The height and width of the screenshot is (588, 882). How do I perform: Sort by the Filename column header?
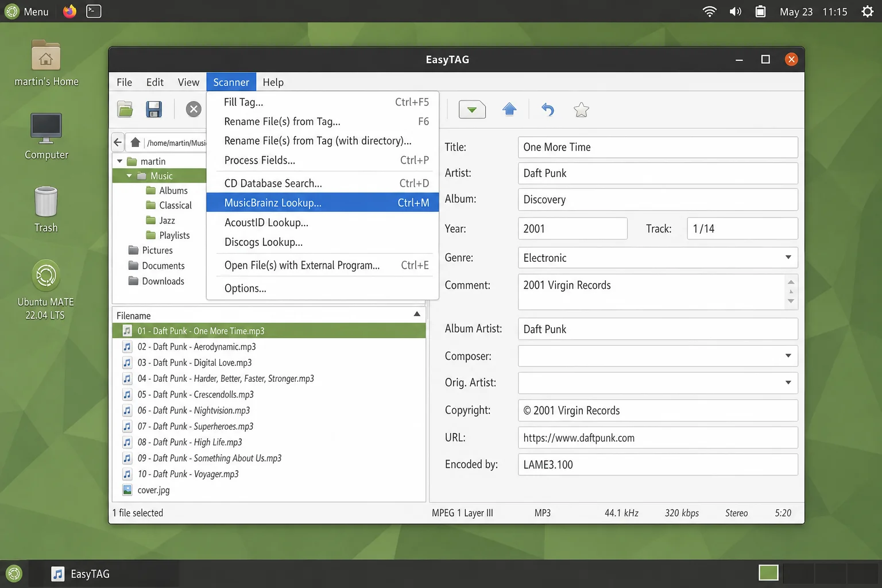coord(269,315)
